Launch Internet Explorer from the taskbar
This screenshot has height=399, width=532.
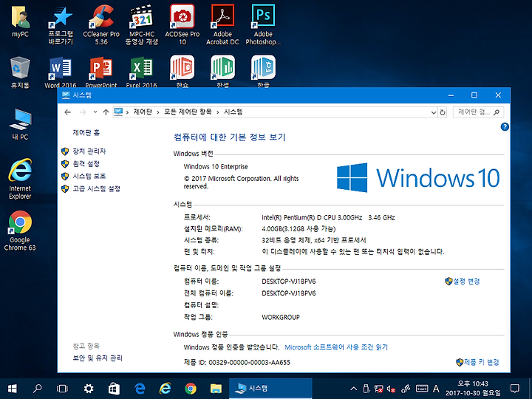[x=166, y=389]
